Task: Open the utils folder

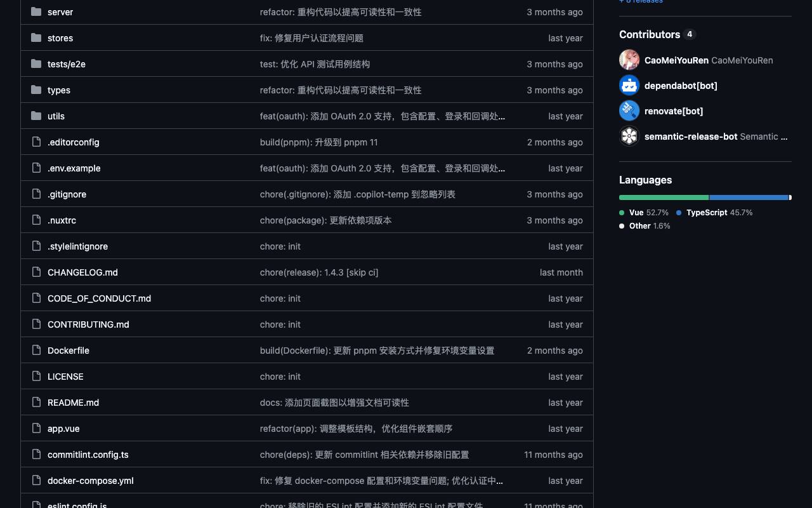Action: (56, 116)
